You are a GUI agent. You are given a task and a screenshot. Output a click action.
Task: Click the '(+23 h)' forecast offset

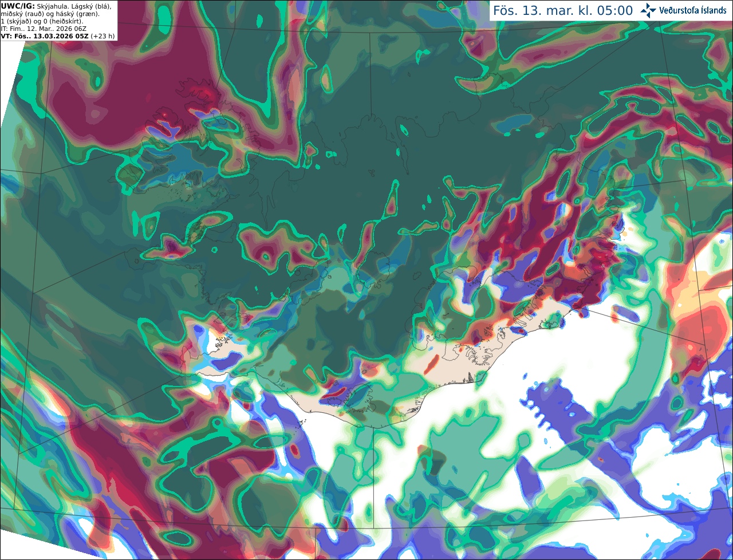(102, 36)
